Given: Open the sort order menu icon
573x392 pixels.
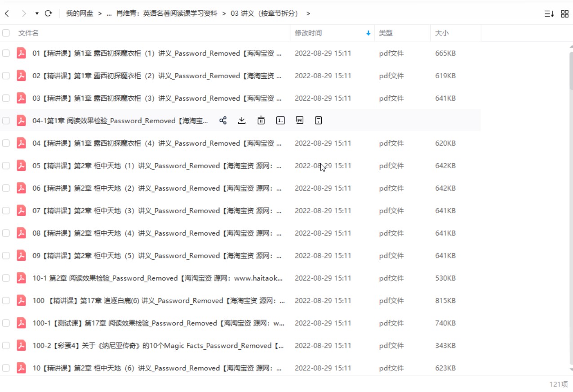Looking at the screenshot, I should point(549,14).
